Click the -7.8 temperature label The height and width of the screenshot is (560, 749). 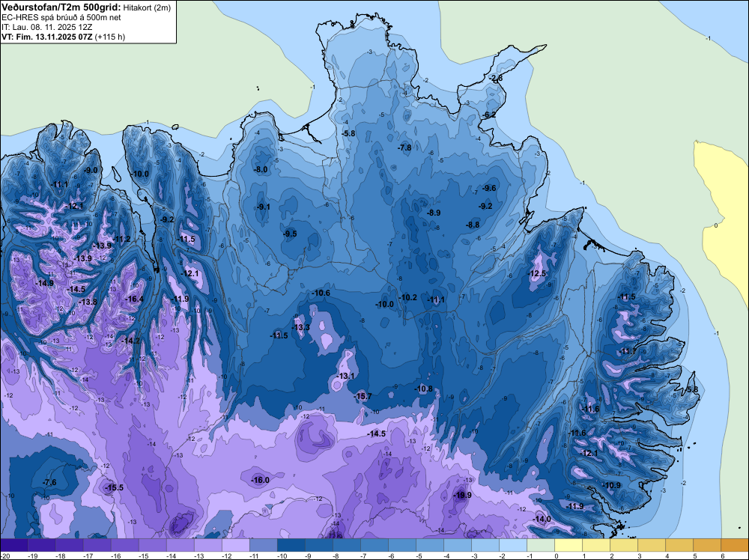tap(404, 148)
